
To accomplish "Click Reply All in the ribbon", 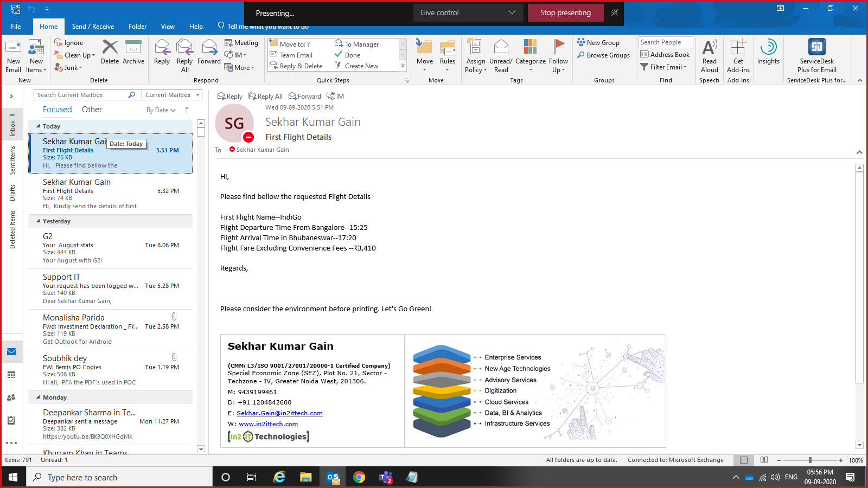I will pos(185,56).
